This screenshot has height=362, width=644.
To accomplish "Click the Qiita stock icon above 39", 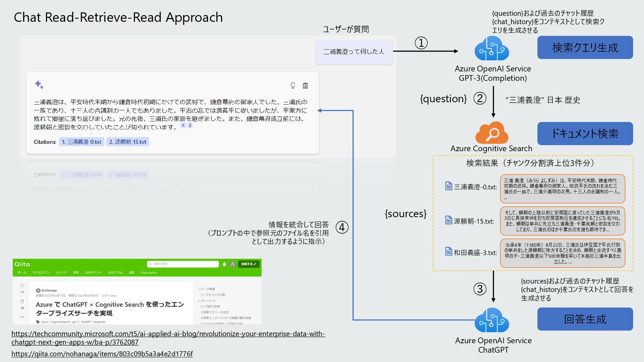I will click(22, 301).
